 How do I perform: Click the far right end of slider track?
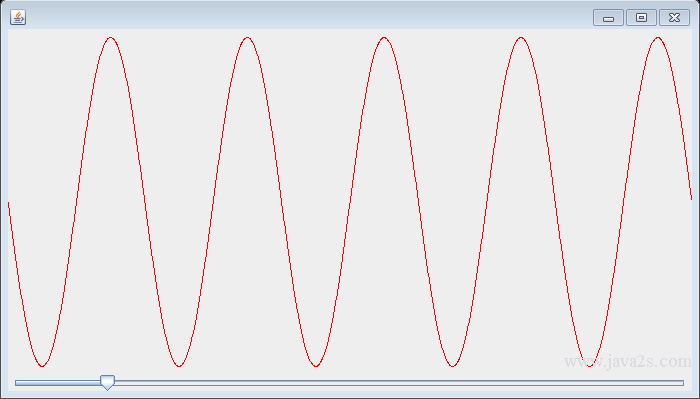pyautogui.click(x=681, y=383)
